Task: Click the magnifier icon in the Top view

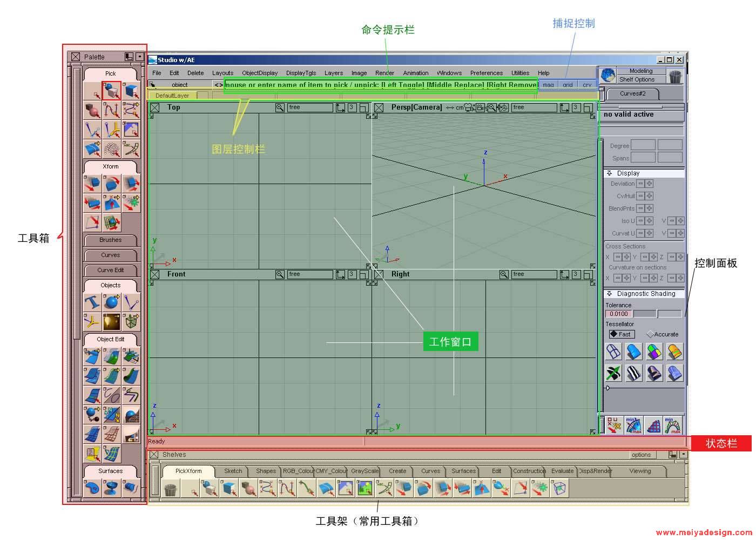Action: [280, 107]
